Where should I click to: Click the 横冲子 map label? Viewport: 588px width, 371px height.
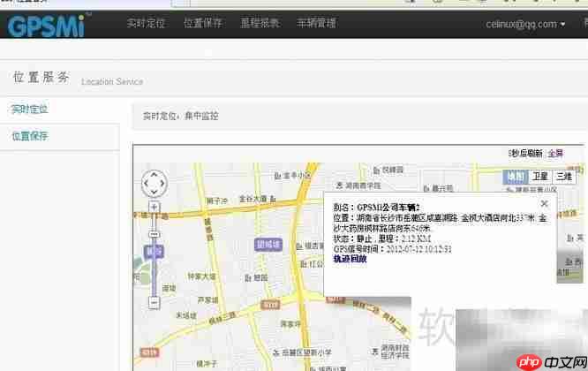click(207, 364)
